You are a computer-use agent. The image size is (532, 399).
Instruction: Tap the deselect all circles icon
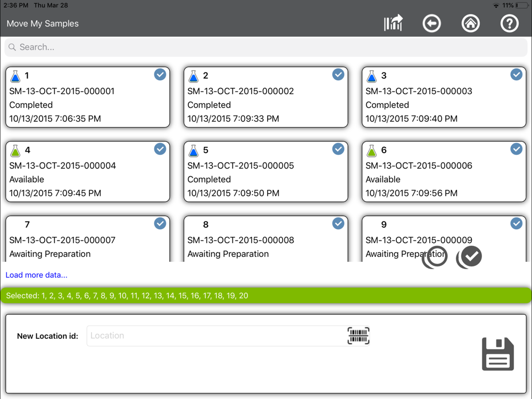435,257
